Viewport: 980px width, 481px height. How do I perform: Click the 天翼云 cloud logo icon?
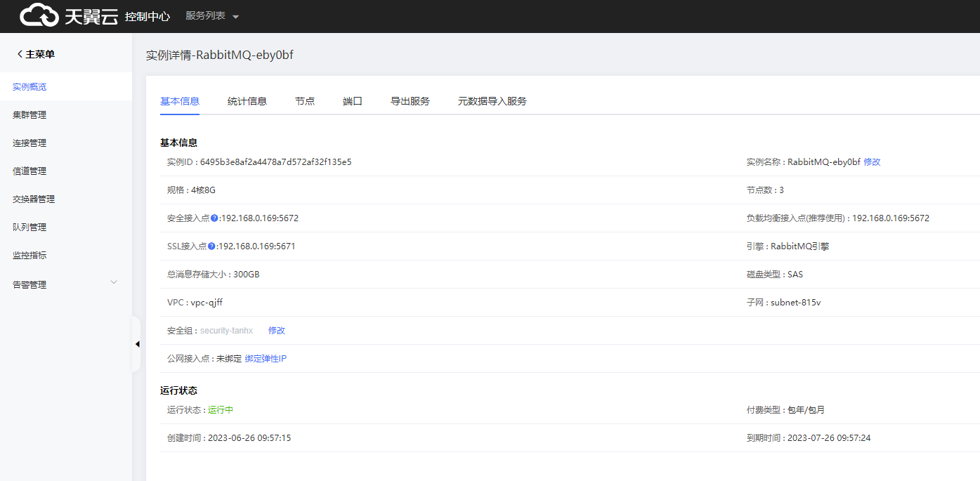pyautogui.click(x=39, y=15)
